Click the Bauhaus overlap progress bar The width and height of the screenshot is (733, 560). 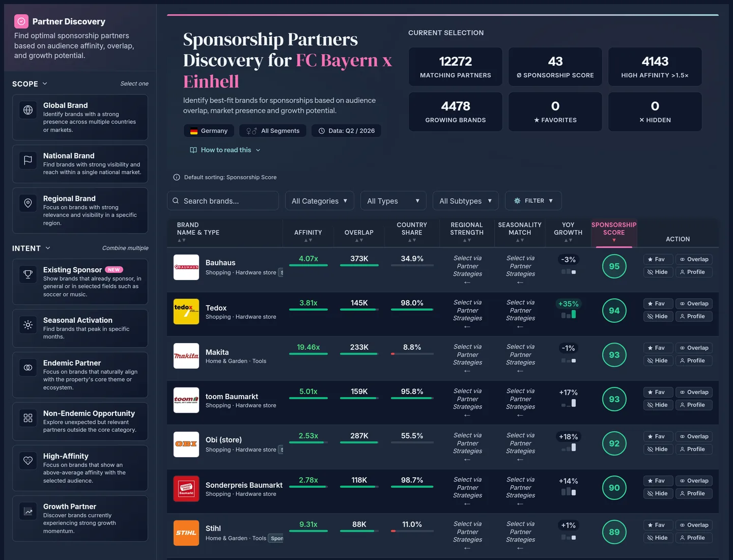tap(359, 265)
